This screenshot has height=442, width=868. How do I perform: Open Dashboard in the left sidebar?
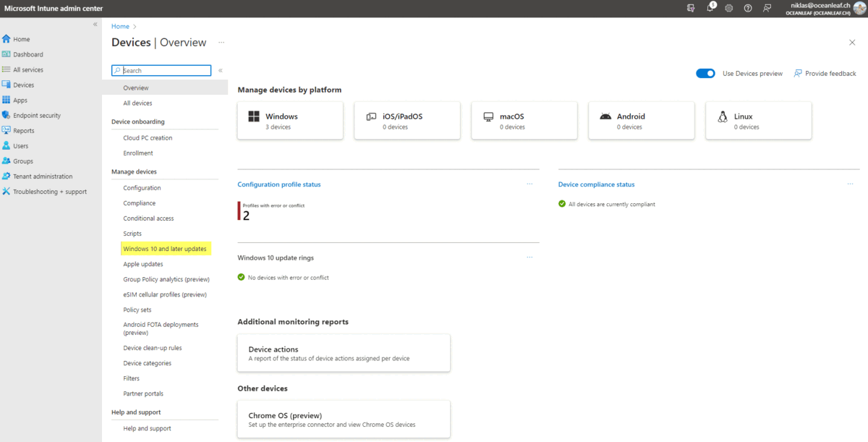27,54
